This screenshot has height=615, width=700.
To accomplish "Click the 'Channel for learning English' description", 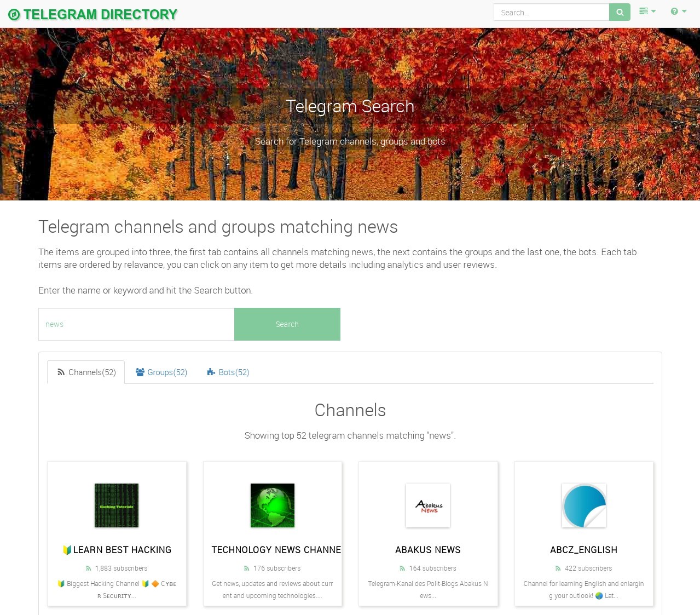I will [x=584, y=590].
